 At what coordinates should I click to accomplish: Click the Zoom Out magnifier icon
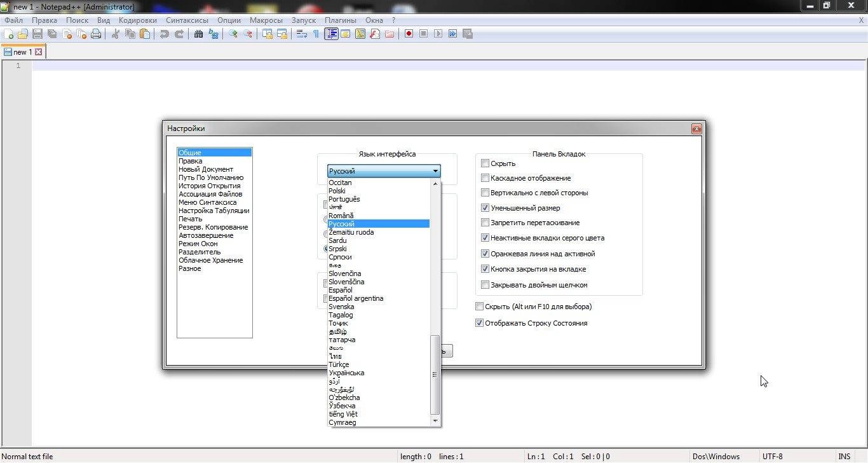click(x=248, y=34)
